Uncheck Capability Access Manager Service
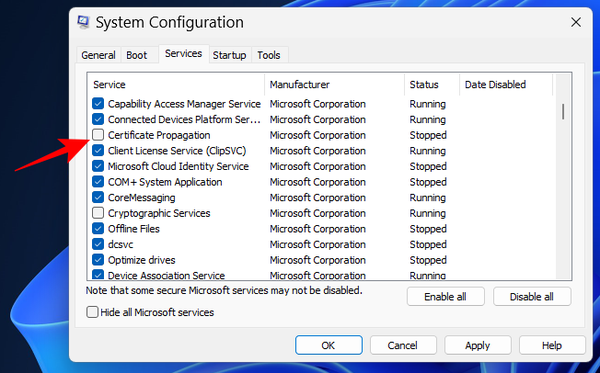The height and width of the screenshot is (373, 600). tap(98, 104)
